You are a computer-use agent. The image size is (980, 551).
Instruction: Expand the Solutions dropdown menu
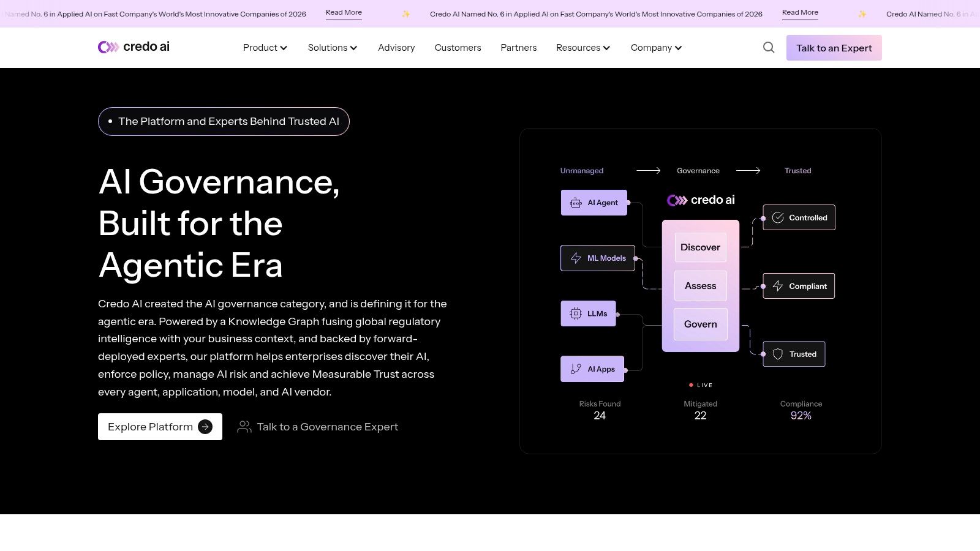(x=333, y=48)
